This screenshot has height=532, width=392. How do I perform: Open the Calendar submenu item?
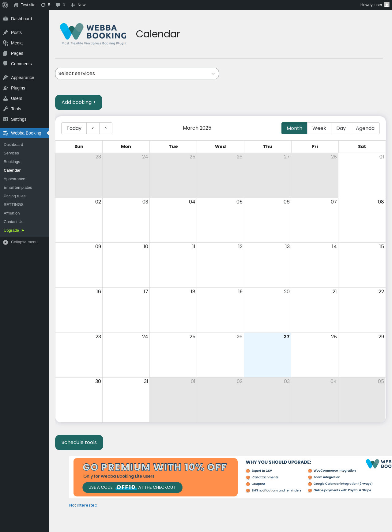(x=24, y=170)
